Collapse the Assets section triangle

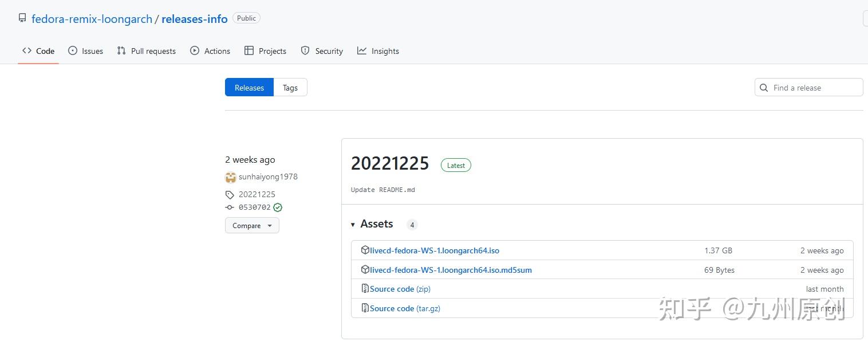tap(353, 225)
